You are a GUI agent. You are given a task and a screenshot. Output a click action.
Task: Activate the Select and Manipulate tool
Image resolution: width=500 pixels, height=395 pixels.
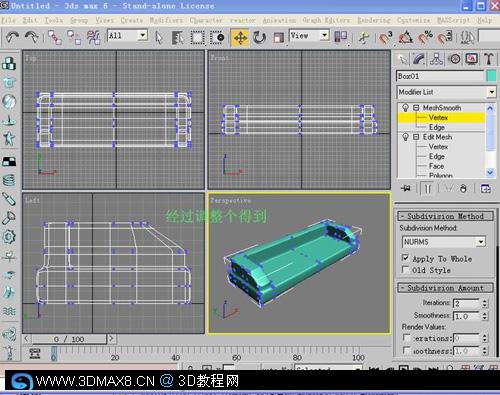[363, 37]
